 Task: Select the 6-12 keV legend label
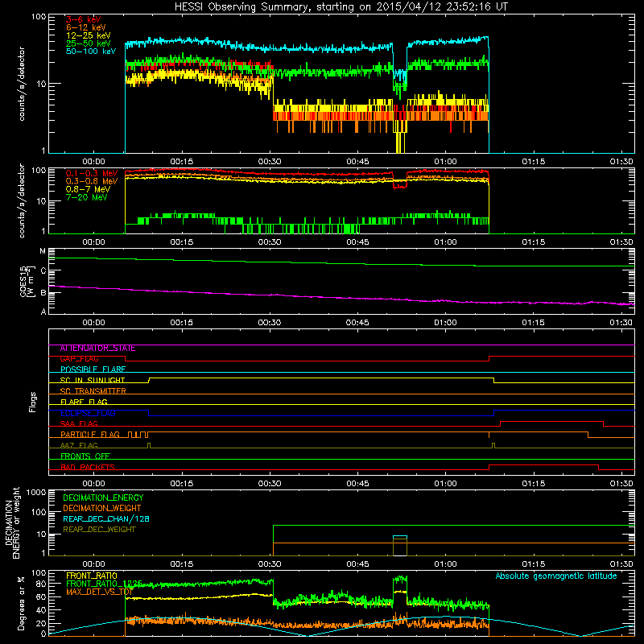pyautogui.click(x=86, y=27)
